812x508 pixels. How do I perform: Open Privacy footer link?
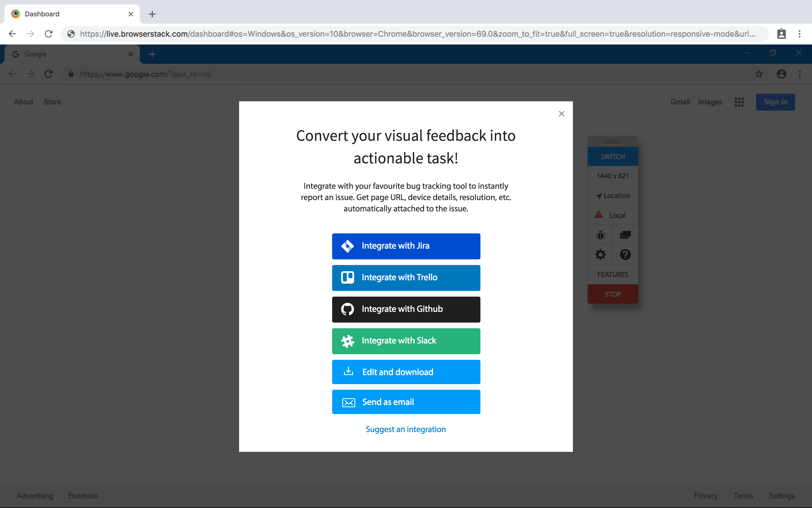pyautogui.click(x=706, y=496)
